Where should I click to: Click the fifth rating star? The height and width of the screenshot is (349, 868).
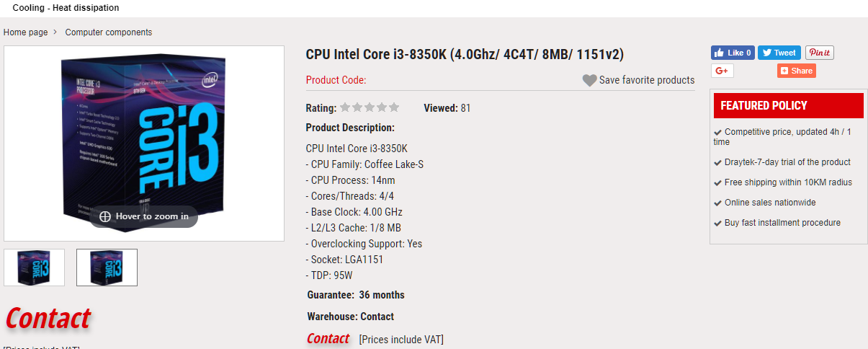coord(394,108)
